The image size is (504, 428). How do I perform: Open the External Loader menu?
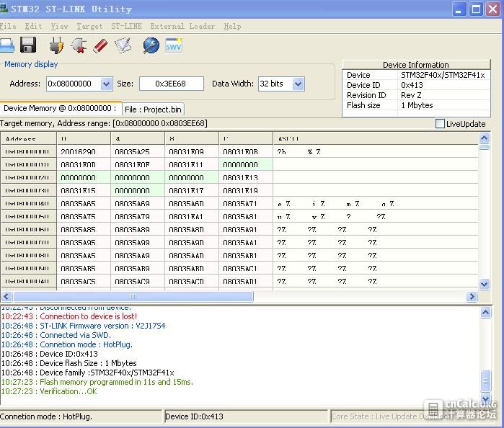(x=182, y=27)
